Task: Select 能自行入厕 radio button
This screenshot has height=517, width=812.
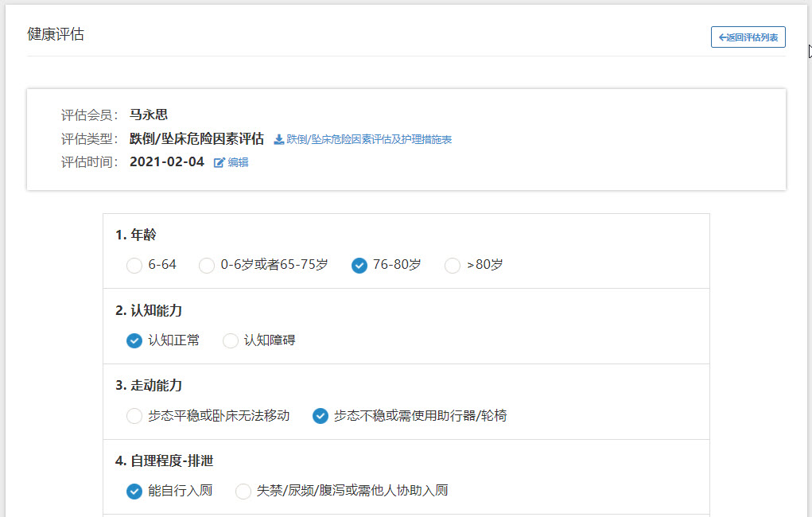Action: point(134,491)
